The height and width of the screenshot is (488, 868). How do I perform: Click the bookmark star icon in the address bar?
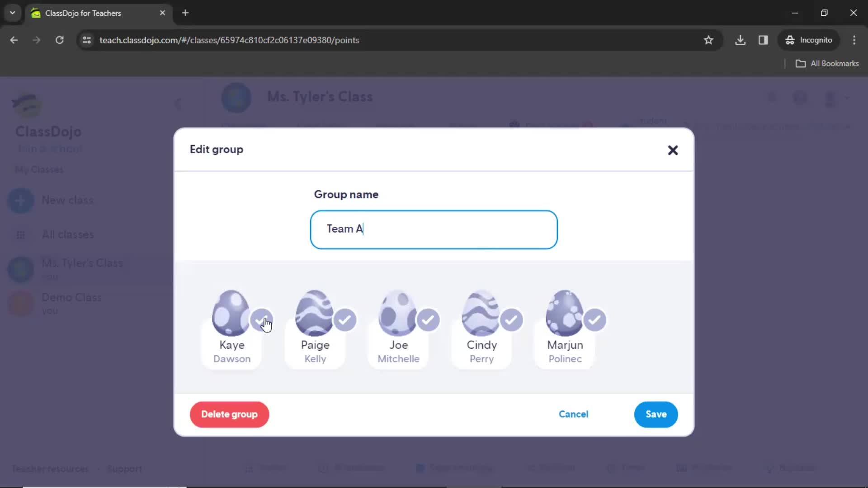tap(709, 40)
